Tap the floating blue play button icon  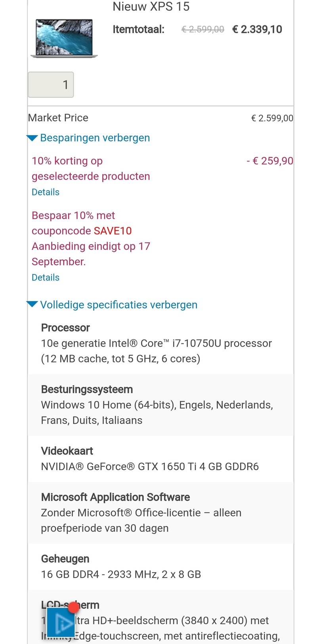pyautogui.click(x=61, y=623)
